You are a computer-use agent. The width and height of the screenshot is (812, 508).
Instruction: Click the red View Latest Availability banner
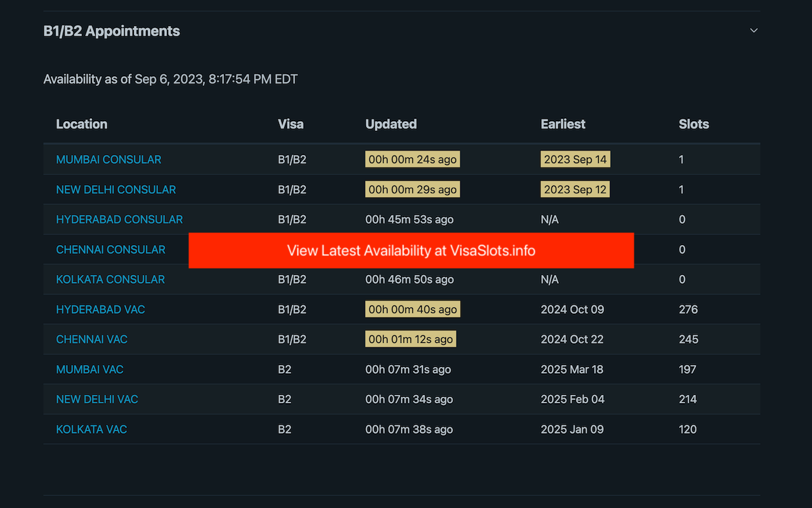point(411,250)
